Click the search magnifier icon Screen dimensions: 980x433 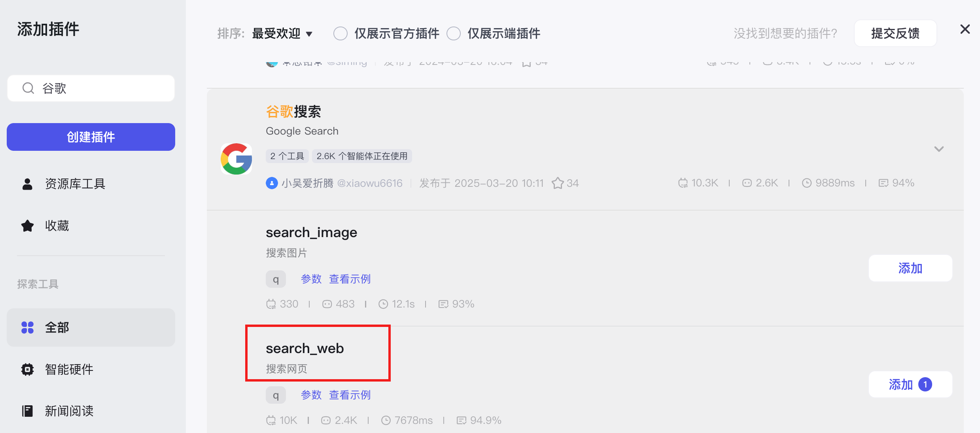pyautogui.click(x=28, y=88)
